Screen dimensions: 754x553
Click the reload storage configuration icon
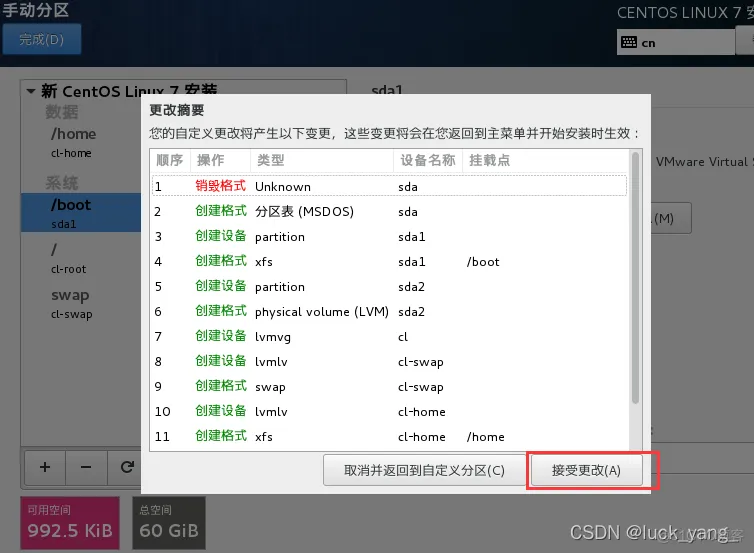(127, 466)
